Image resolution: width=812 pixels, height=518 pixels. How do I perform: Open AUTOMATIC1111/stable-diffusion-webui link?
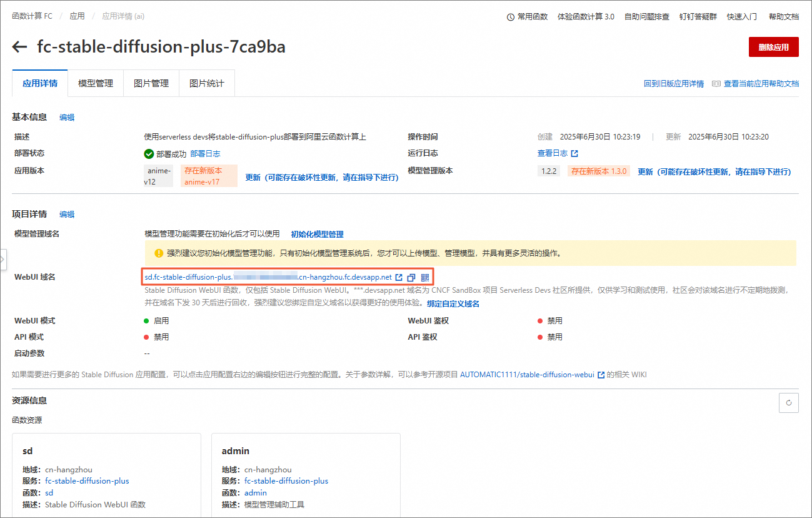(x=527, y=375)
